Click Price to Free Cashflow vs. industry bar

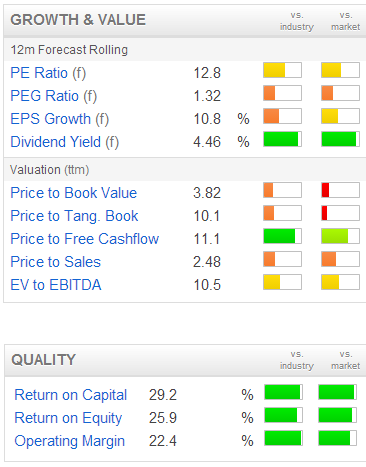(282, 236)
